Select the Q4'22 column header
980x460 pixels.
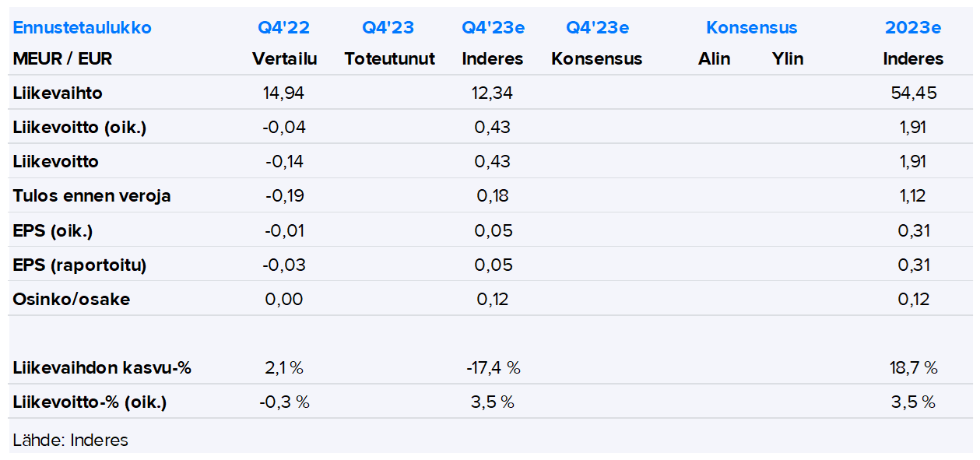coord(283,28)
